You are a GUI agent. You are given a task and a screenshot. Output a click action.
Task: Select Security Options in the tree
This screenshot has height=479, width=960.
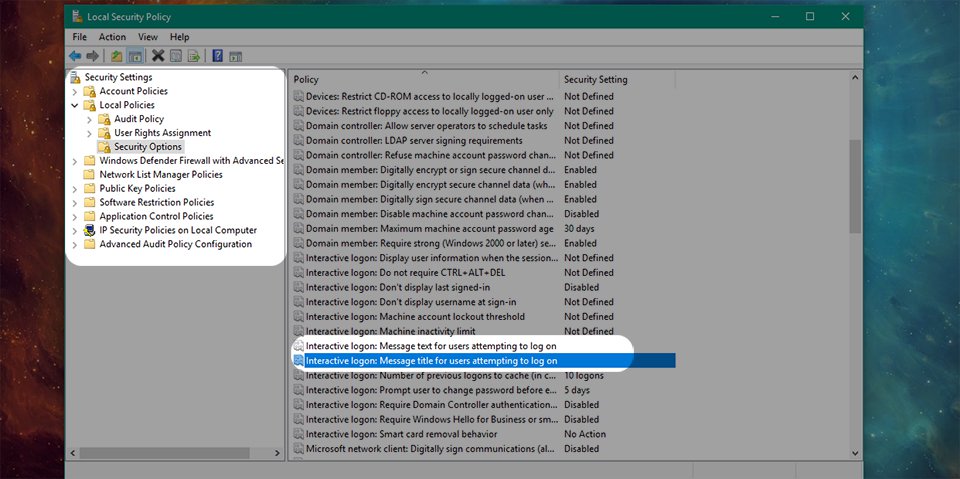coord(148,147)
